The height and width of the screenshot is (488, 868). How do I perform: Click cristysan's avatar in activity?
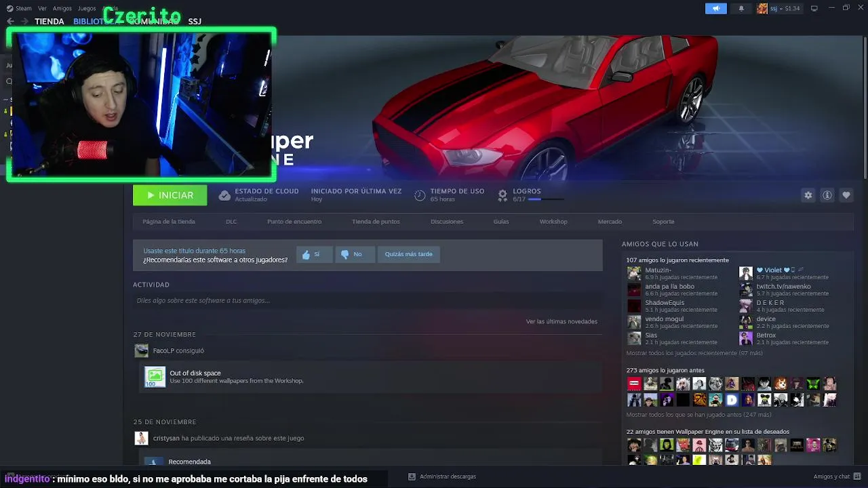[x=141, y=438]
